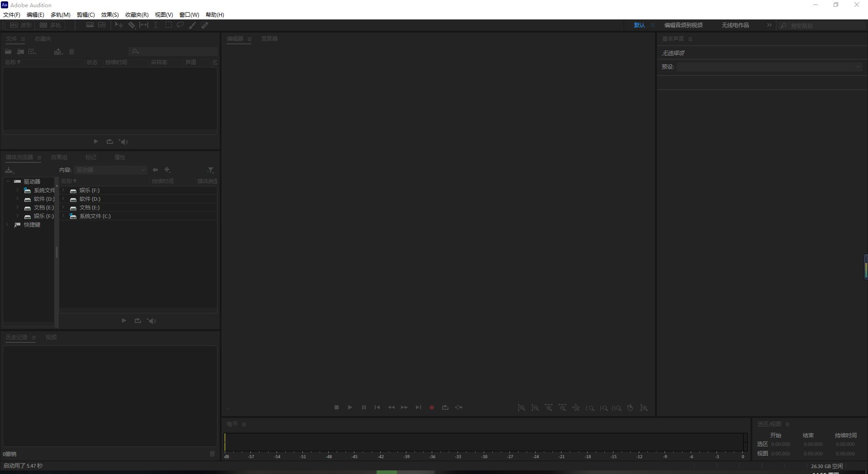This screenshot has height=474, width=868.
Task: Select the Razor tool in the toolbar
Action: [x=132, y=25]
